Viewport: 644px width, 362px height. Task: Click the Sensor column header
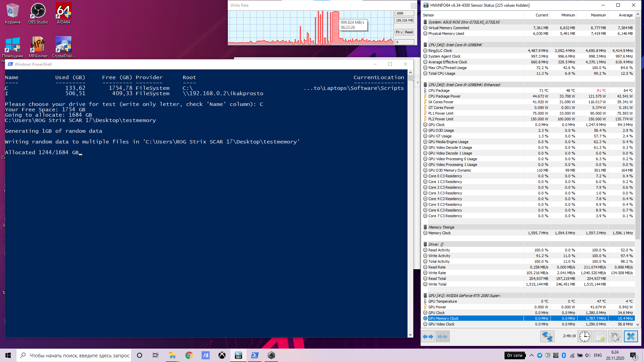pyautogui.click(x=472, y=15)
